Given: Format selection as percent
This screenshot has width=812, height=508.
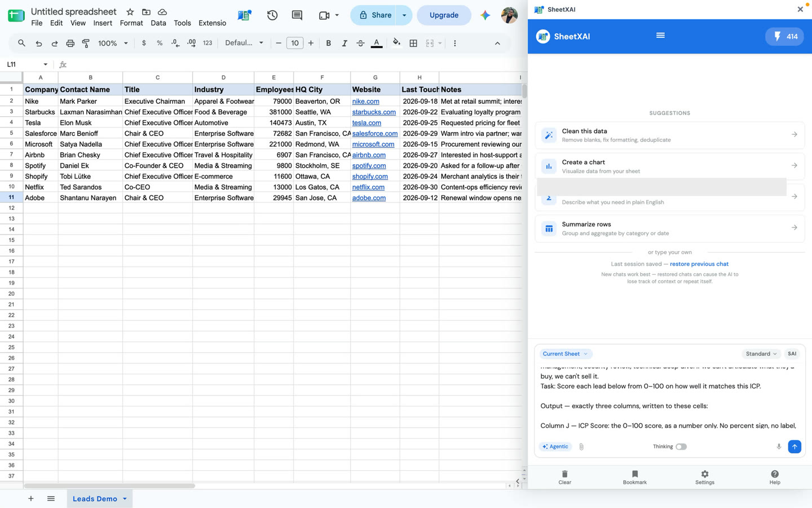Looking at the screenshot, I should (160, 43).
